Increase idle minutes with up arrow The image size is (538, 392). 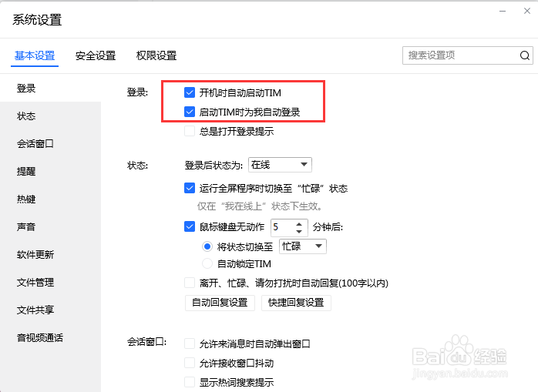click(299, 223)
